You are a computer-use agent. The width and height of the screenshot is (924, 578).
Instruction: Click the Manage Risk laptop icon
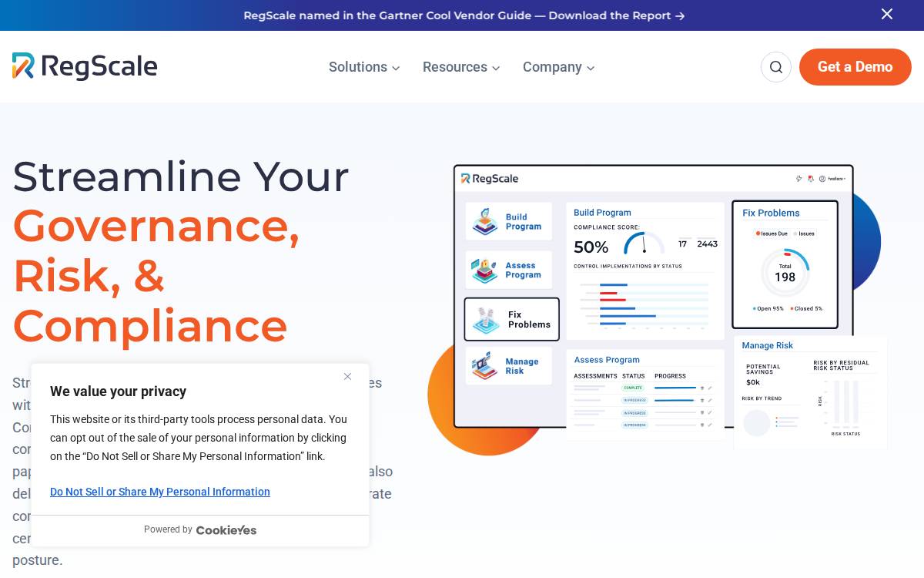click(485, 365)
